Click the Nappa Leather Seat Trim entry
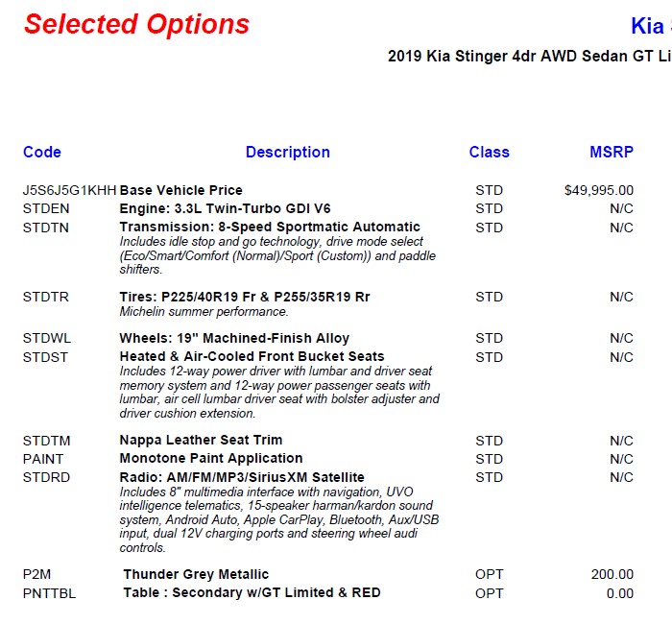The image size is (672, 624). point(201,440)
